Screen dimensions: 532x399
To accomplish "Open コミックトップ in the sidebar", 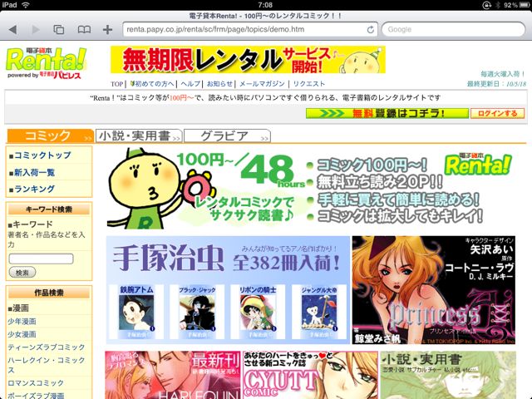I will pos(42,155).
